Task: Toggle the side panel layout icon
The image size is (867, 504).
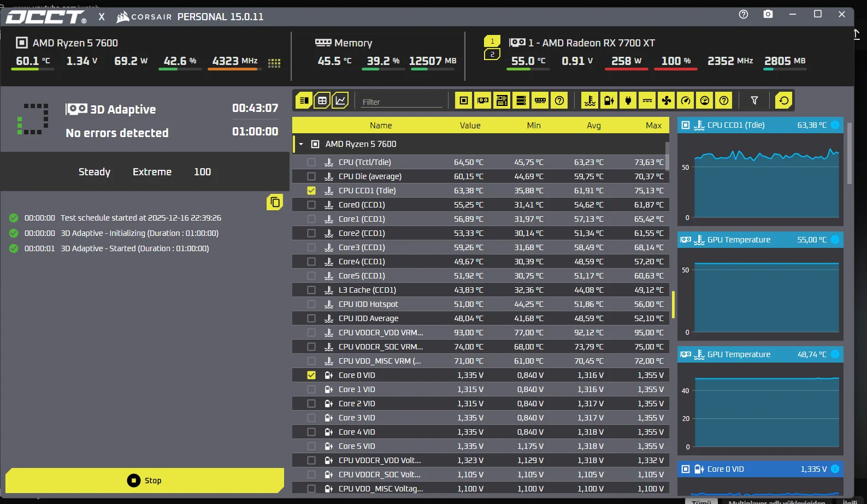Action: 304,100
